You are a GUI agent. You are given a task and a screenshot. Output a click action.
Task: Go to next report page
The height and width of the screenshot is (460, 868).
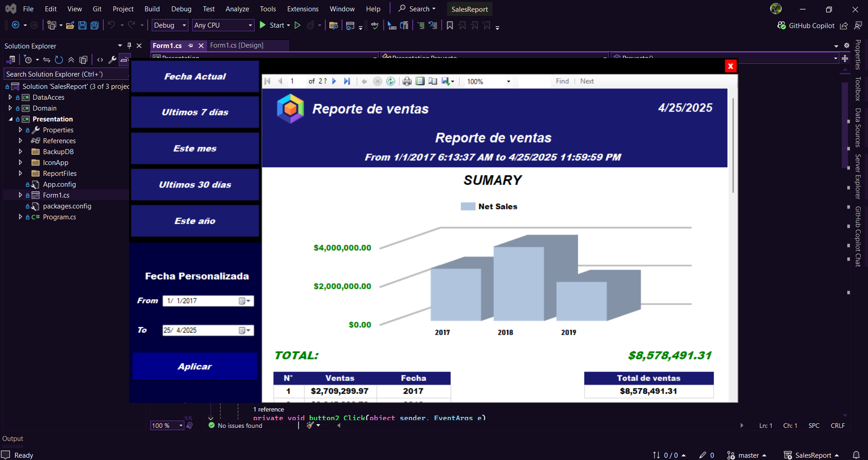(334, 81)
